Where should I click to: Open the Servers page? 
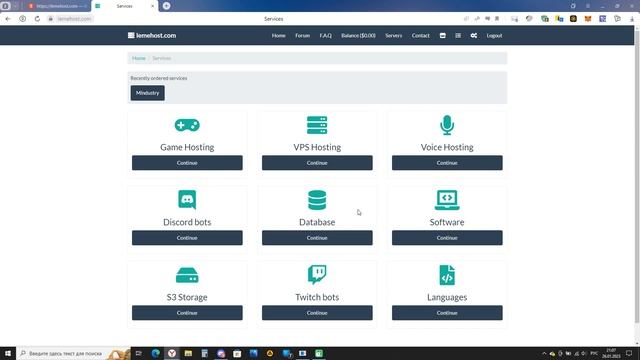pyautogui.click(x=393, y=36)
